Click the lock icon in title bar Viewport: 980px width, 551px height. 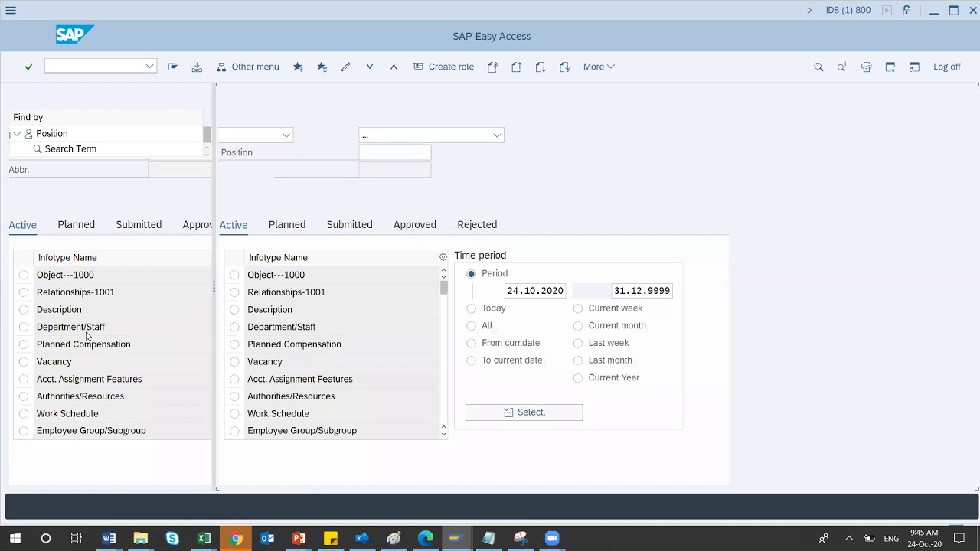[906, 10]
